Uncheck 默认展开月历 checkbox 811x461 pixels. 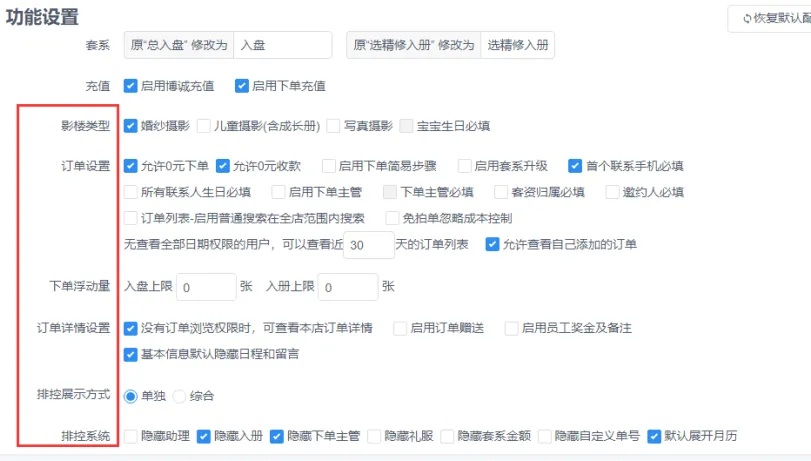coord(655,436)
